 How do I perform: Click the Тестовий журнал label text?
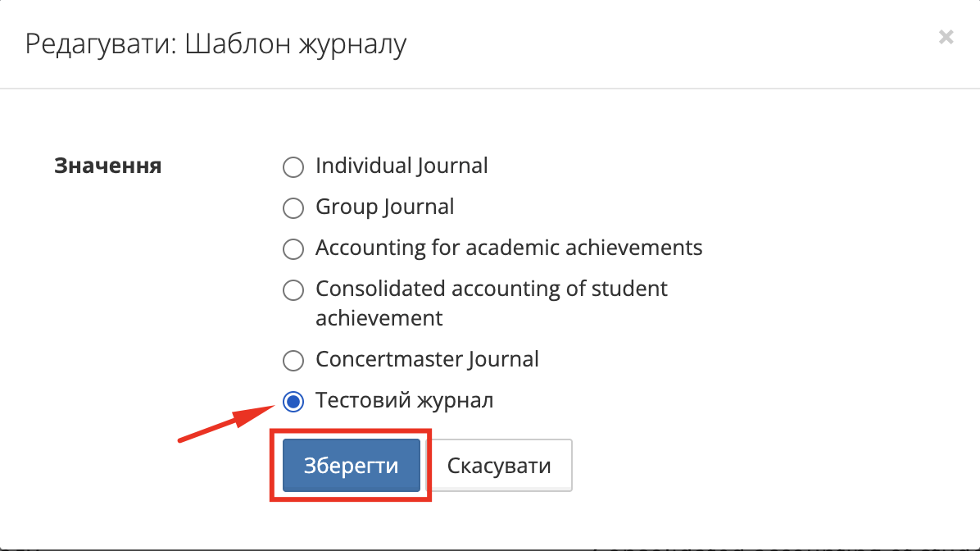404,401
